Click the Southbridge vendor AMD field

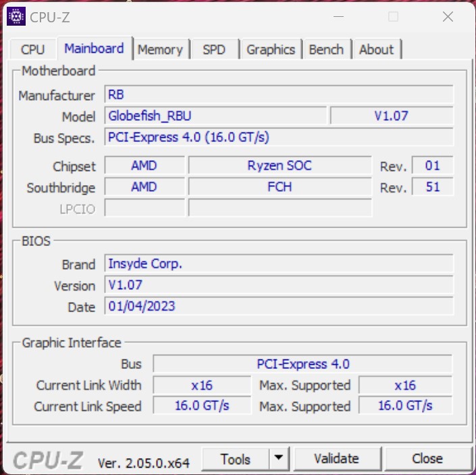point(144,186)
